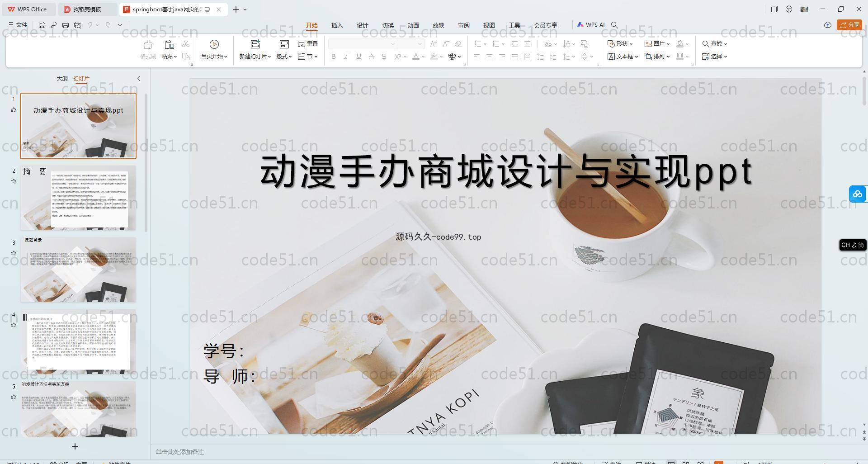Open the text highlight color swatch
The image size is (868, 464).
(434, 57)
